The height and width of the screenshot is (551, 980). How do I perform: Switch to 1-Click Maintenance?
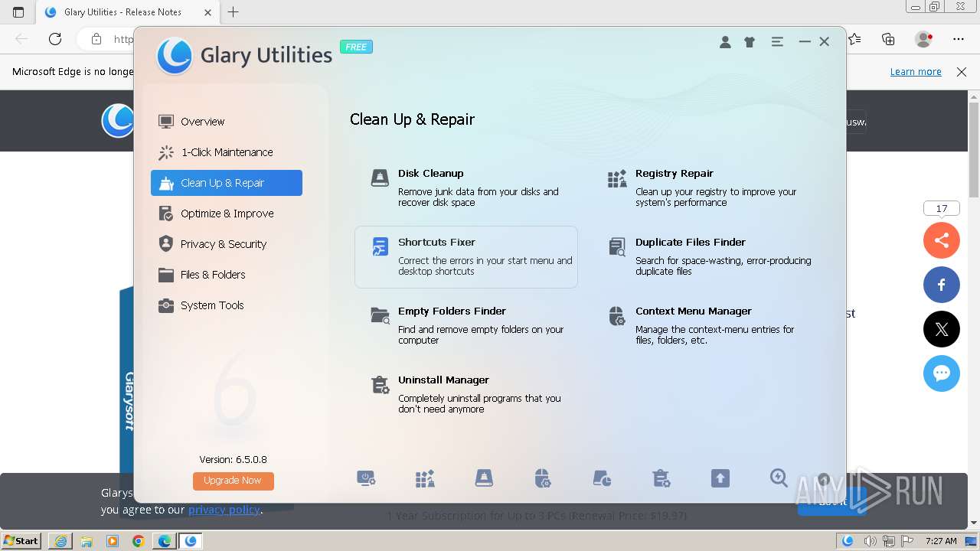click(x=227, y=152)
